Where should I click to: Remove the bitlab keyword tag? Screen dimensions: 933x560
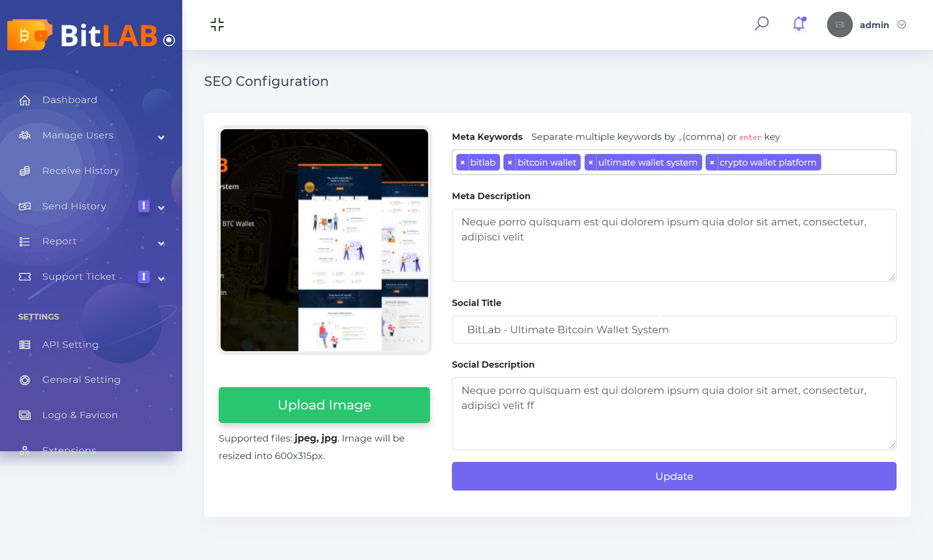[x=463, y=162]
